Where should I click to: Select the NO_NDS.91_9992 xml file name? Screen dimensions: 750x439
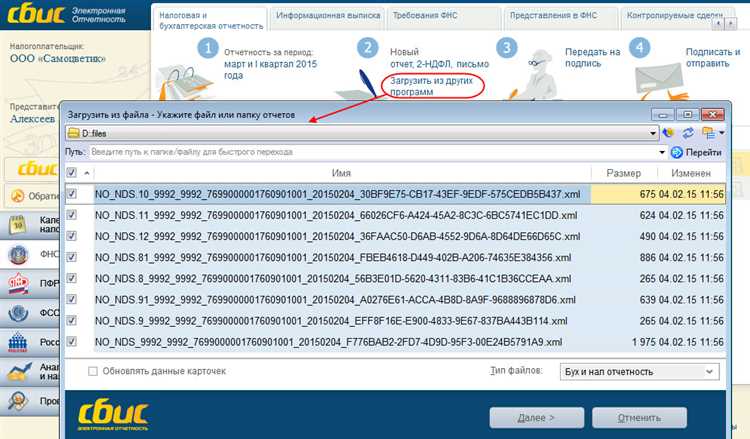[x=335, y=299]
